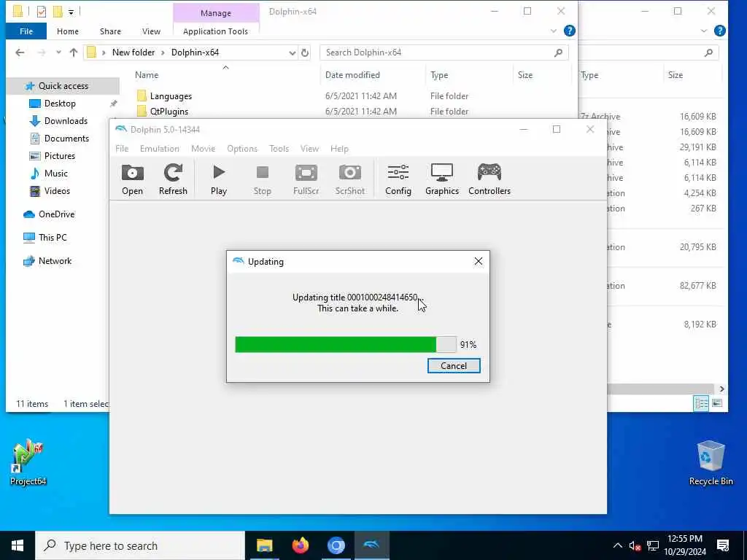The width and height of the screenshot is (747, 560).
Task: Cancel the title update
Action: click(454, 366)
